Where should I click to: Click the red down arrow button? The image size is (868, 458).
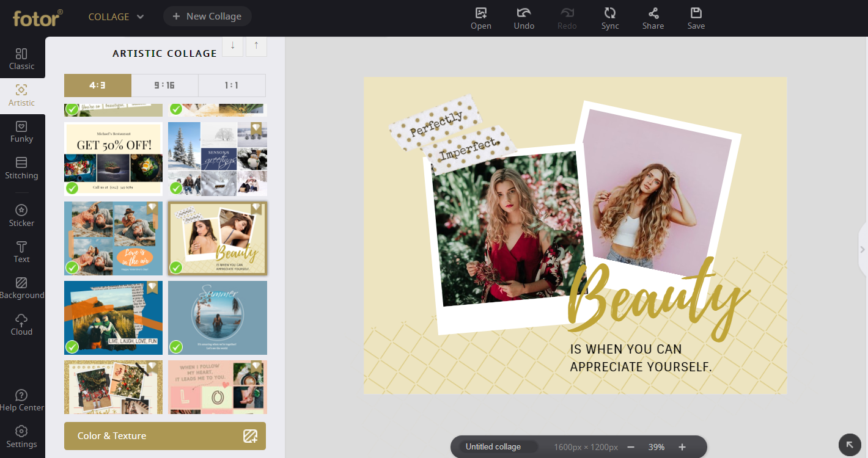pos(232,46)
